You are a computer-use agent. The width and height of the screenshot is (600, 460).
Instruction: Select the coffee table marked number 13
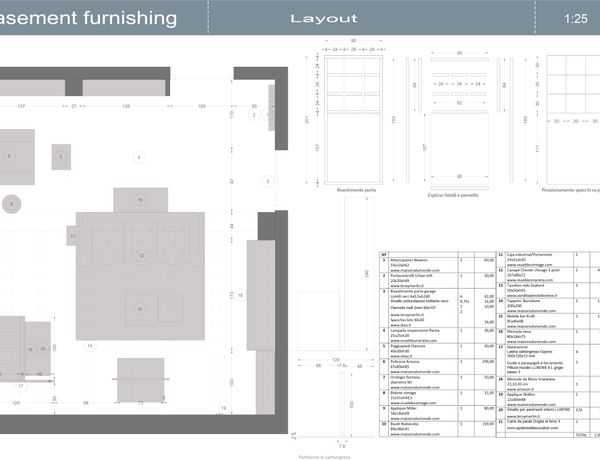tap(141, 309)
